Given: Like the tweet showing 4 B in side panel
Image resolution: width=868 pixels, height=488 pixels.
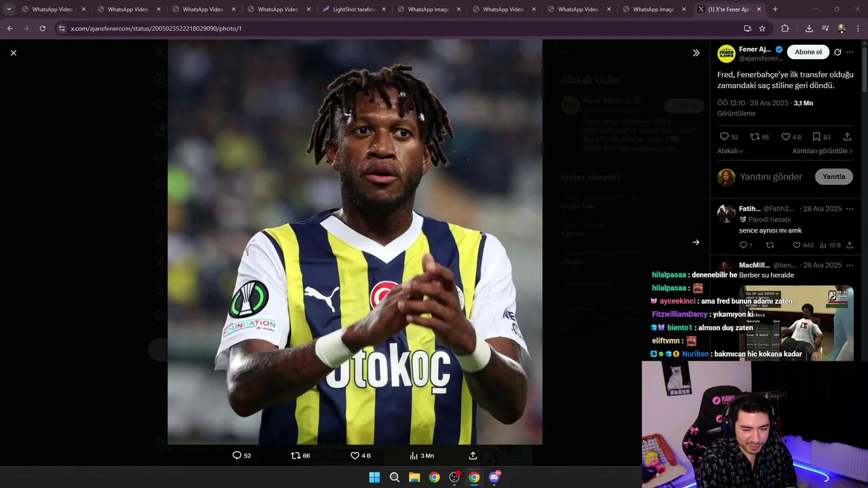Looking at the screenshot, I should [791, 137].
